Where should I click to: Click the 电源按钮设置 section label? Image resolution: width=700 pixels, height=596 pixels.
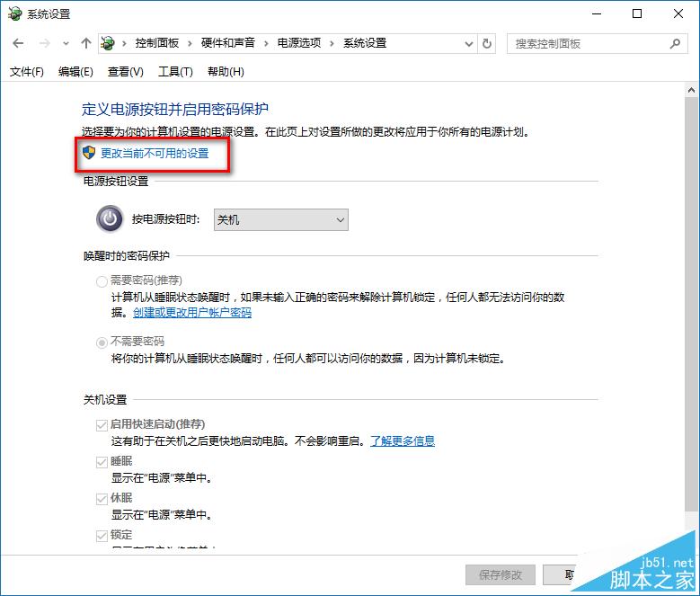click(x=116, y=182)
